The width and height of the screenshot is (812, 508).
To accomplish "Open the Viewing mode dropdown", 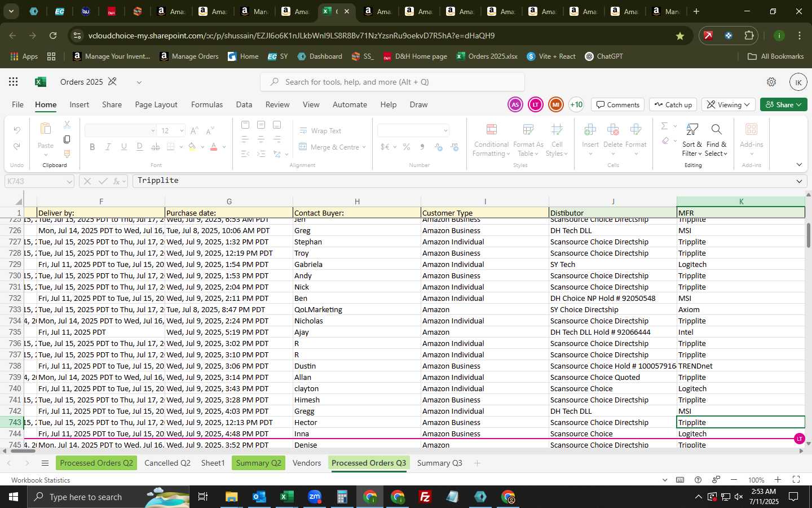I will [729, 104].
